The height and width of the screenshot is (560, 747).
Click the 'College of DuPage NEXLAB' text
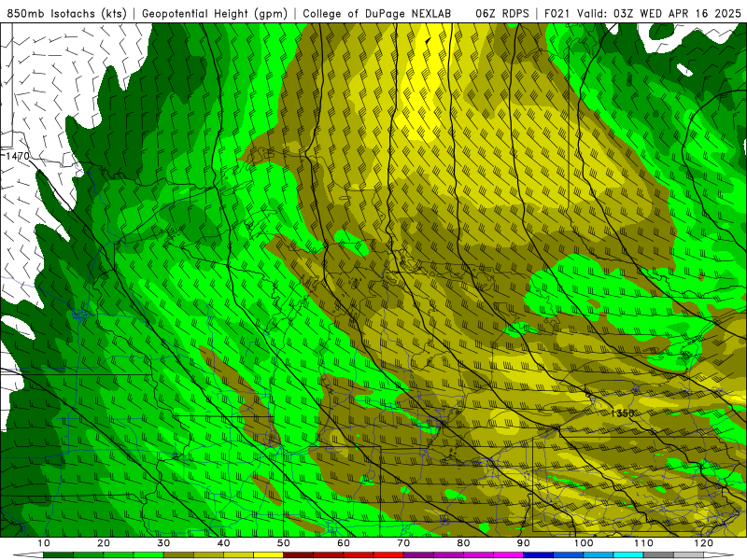coord(377,13)
